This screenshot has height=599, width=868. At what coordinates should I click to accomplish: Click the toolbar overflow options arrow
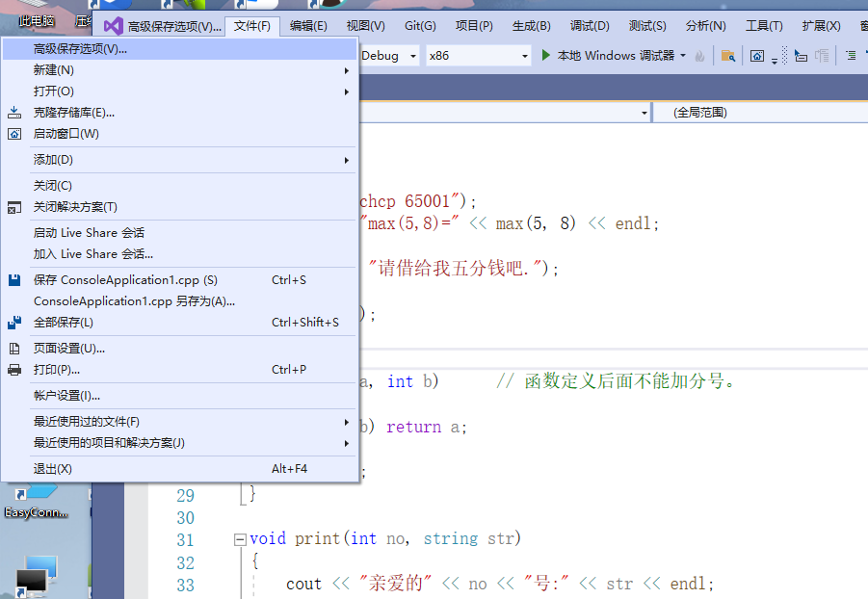775,61
